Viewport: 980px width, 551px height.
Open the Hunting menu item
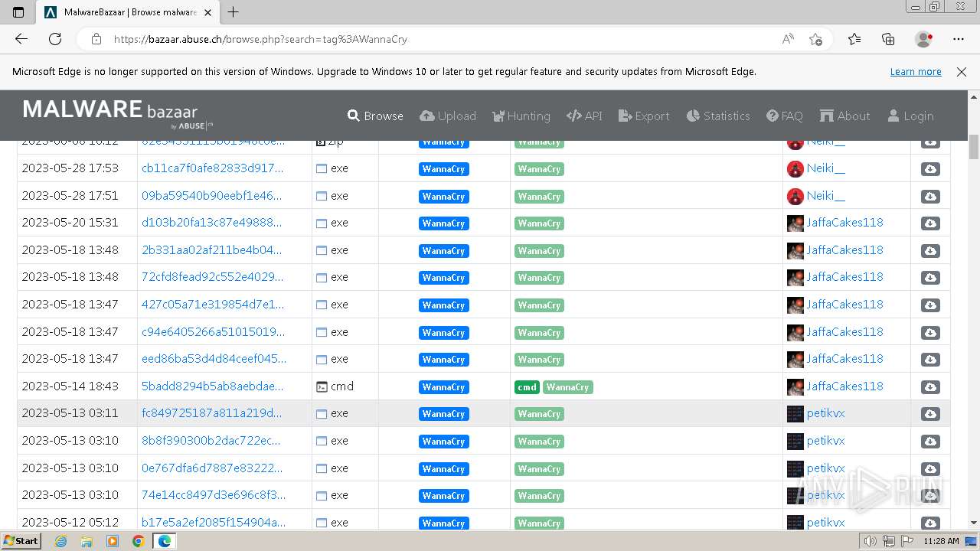[x=521, y=116]
